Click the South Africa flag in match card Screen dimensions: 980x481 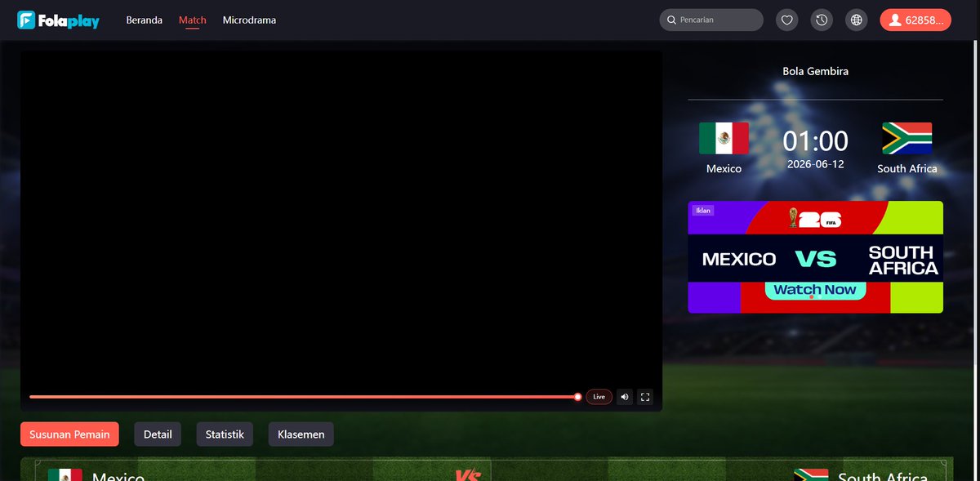pos(906,138)
